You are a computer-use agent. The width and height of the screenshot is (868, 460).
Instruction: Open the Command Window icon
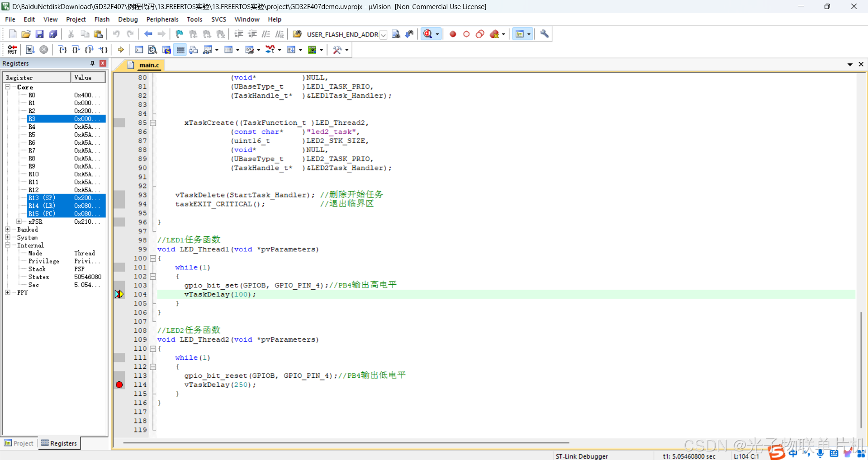139,50
